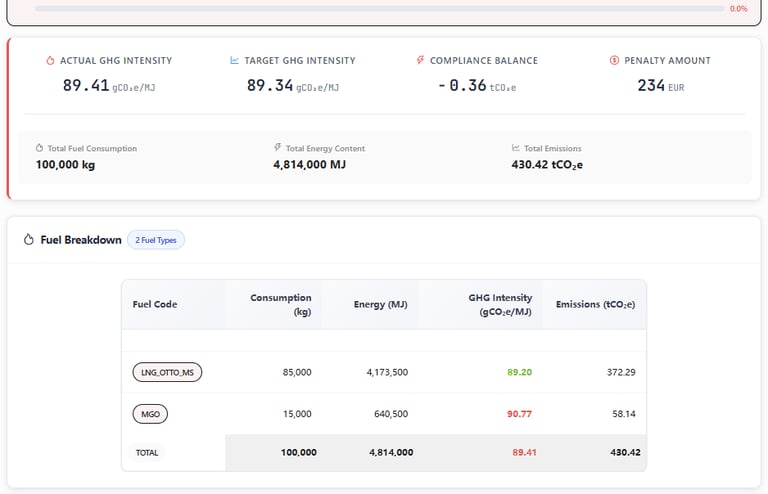
Task: Click the chart icon next to Total Emissions
Action: (515, 148)
